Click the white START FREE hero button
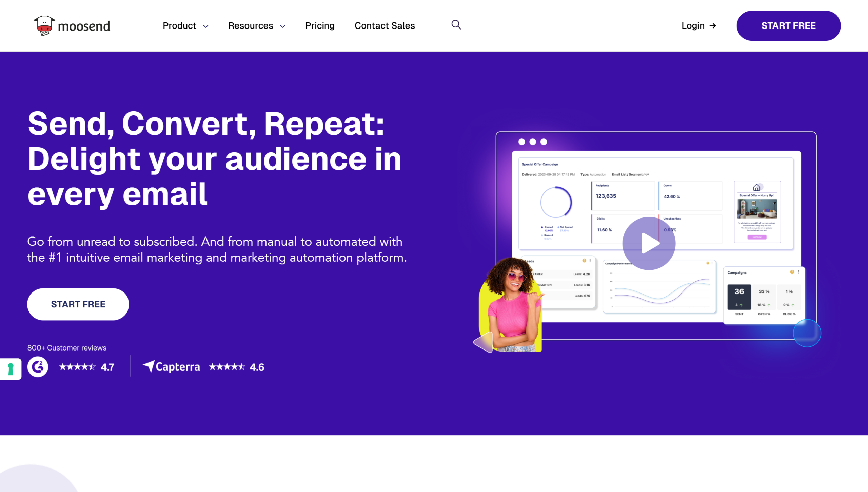868x492 pixels. pos(78,304)
